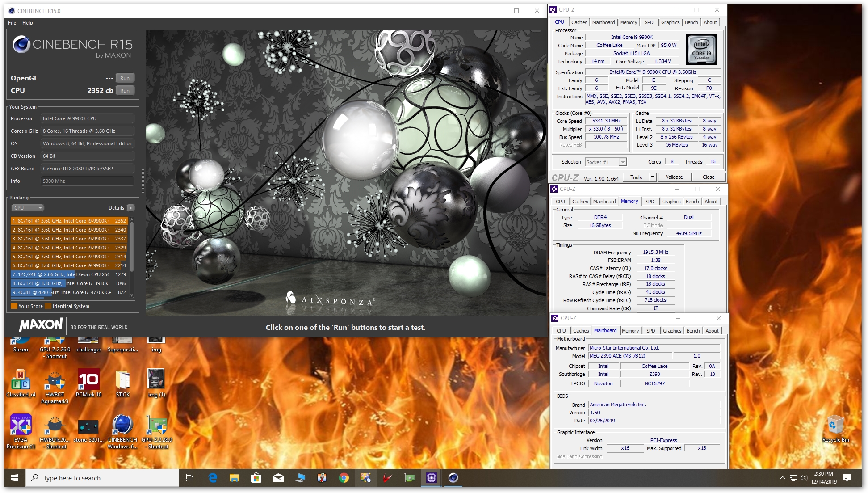
Task: Expand the ranking Details arrow
Action: (x=131, y=208)
